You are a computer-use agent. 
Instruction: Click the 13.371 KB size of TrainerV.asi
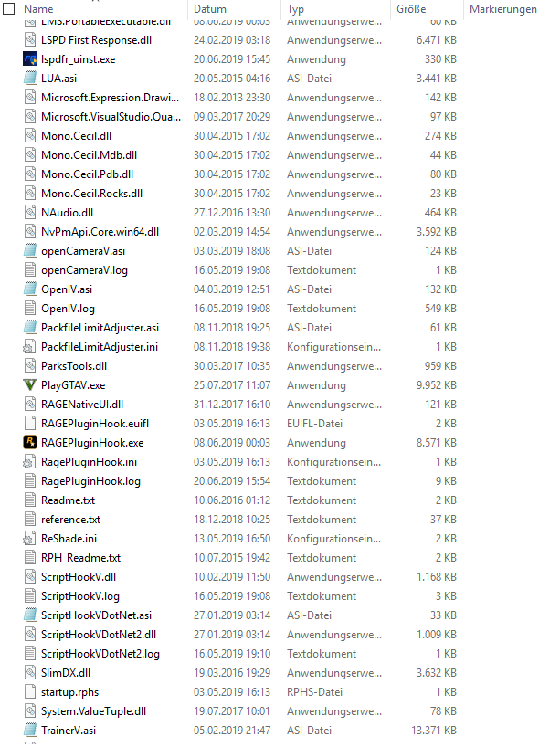click(x=434, y=730)
